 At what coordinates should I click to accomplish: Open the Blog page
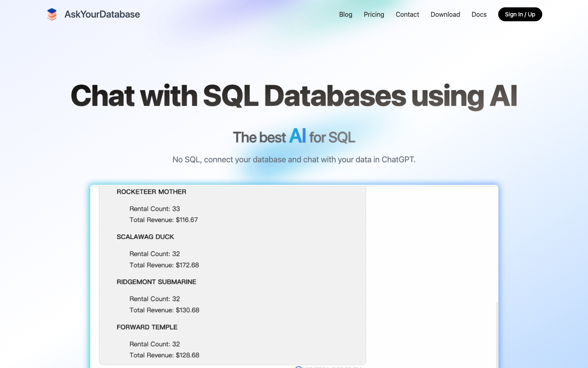[345, 14]
